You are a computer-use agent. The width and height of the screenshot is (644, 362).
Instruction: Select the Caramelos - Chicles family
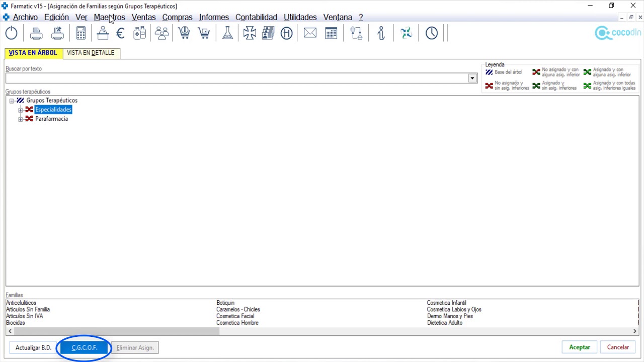click(x=238, y=310)
